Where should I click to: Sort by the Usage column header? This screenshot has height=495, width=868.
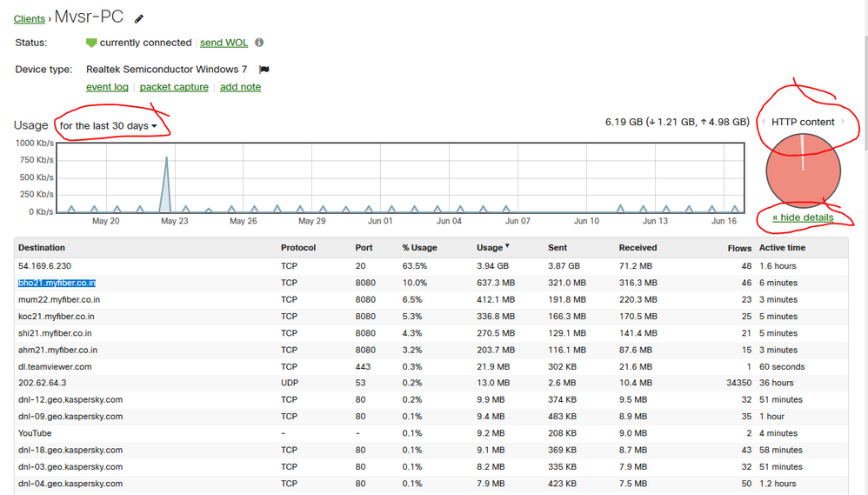point(491,248)
